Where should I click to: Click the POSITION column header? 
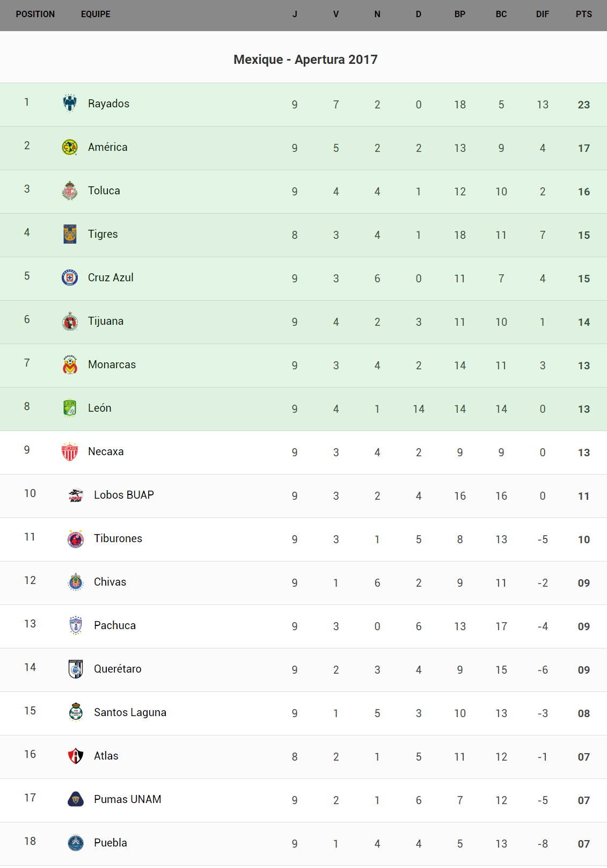pyautogui.click(x=35, y=14)
